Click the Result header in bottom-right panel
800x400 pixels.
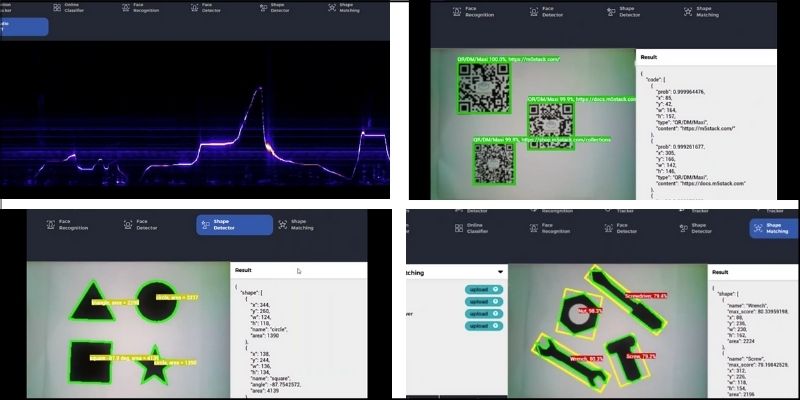[720, 272]
